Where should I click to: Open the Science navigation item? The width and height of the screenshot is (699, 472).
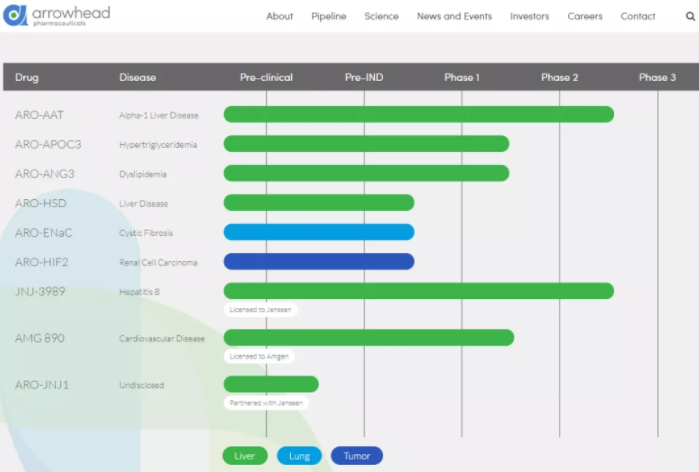(x=382, y=16)
